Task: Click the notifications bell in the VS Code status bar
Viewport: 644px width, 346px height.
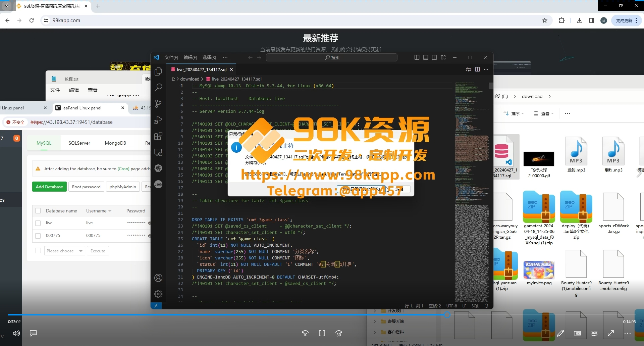Action: click(x=486, y=306)
